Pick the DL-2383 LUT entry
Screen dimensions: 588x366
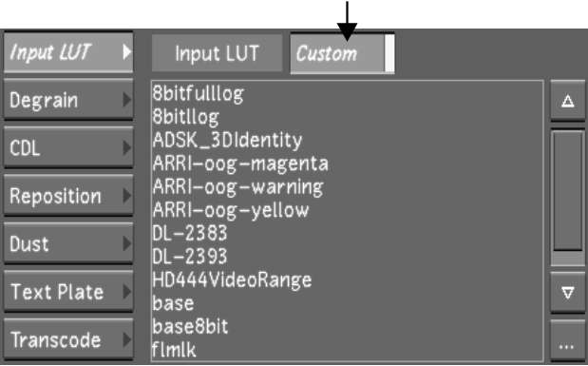point(348,234)
